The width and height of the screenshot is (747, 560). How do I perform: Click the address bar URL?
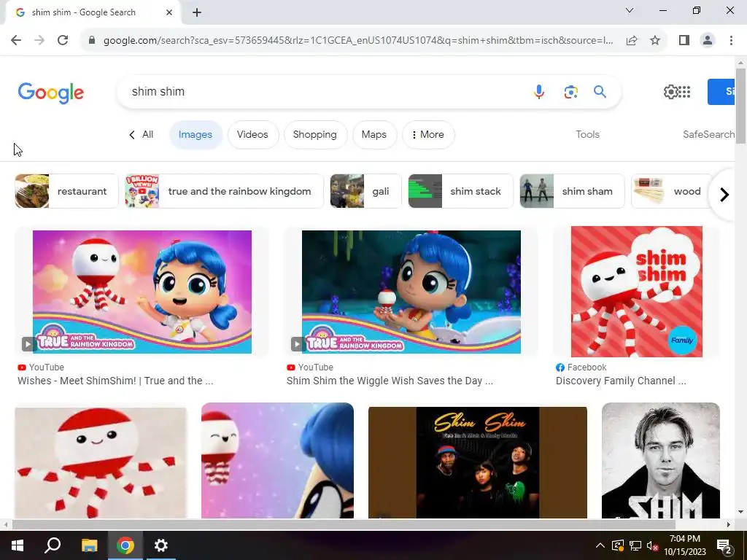click(x=358, y=40)
